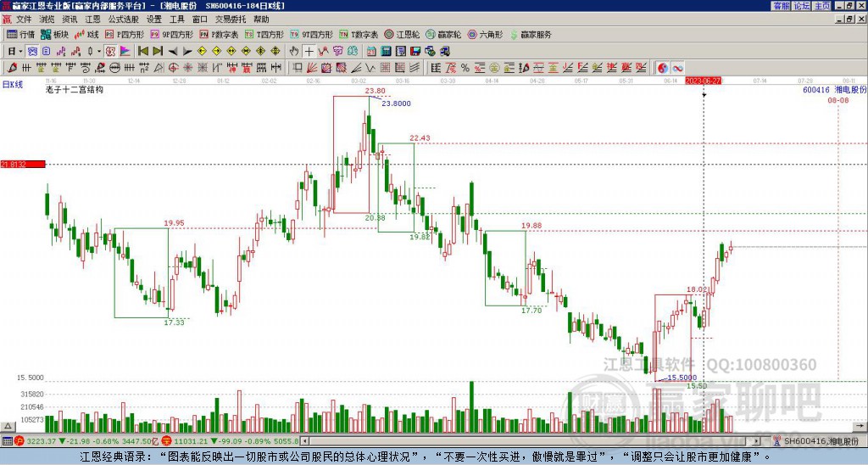
Task: Select the red pen drawing tool
Action: pos(12,68)
